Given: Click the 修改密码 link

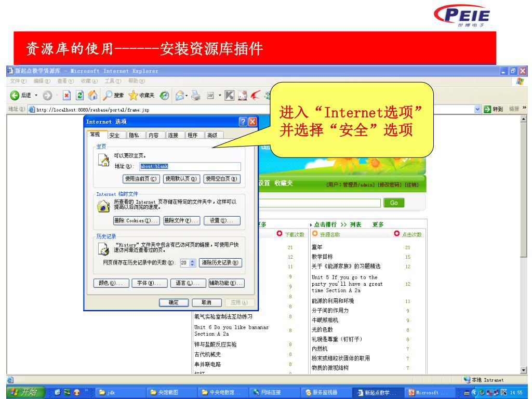Looking at the screenshot, I should 390,185.
